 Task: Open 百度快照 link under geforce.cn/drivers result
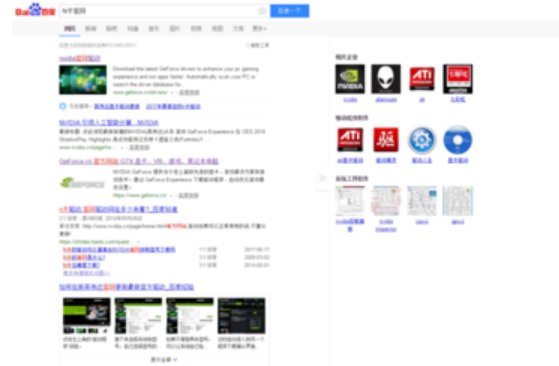tap(189, 92)
